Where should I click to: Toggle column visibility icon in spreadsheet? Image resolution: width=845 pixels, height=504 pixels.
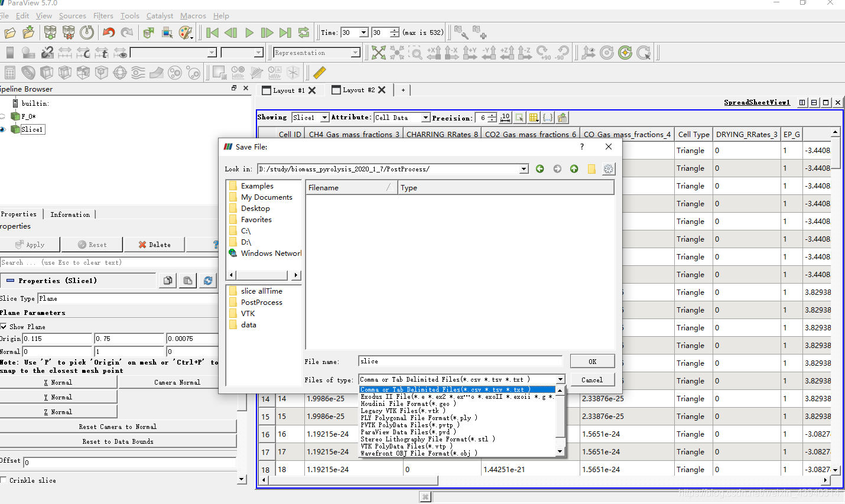(x=534, y=118)
